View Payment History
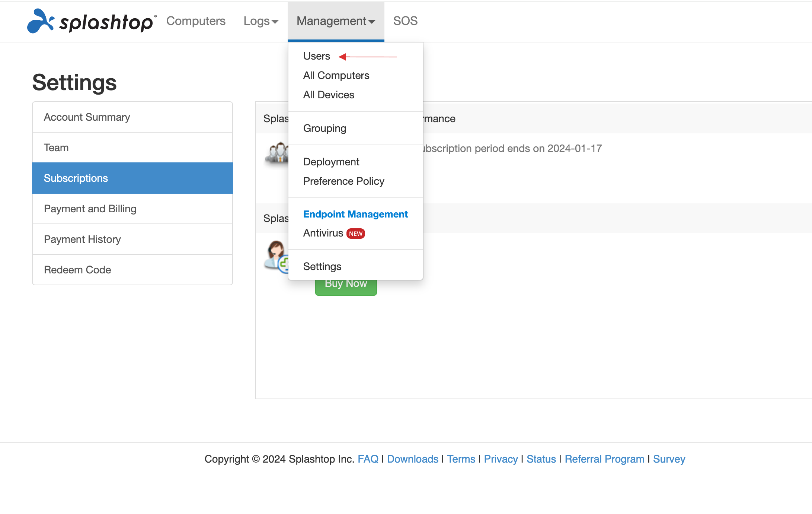Screen dimensions: 812x514 pyautogui.click(x=132, y=239)
